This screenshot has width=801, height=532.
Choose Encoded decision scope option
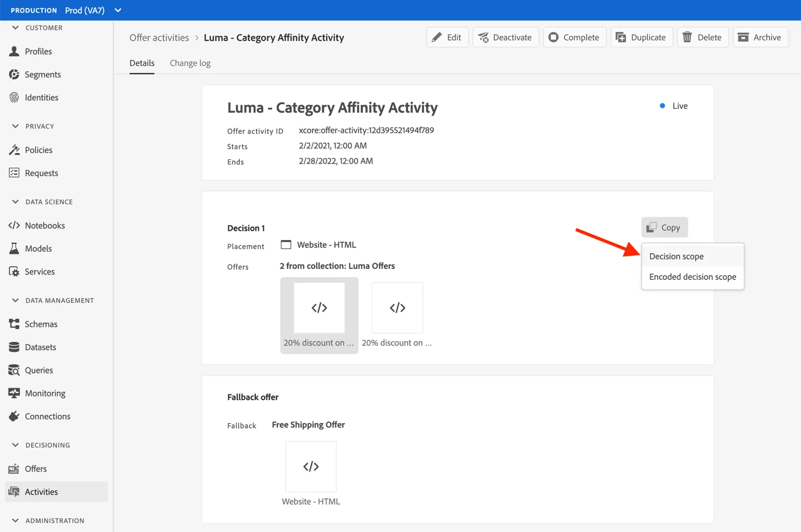pos(693,277)
